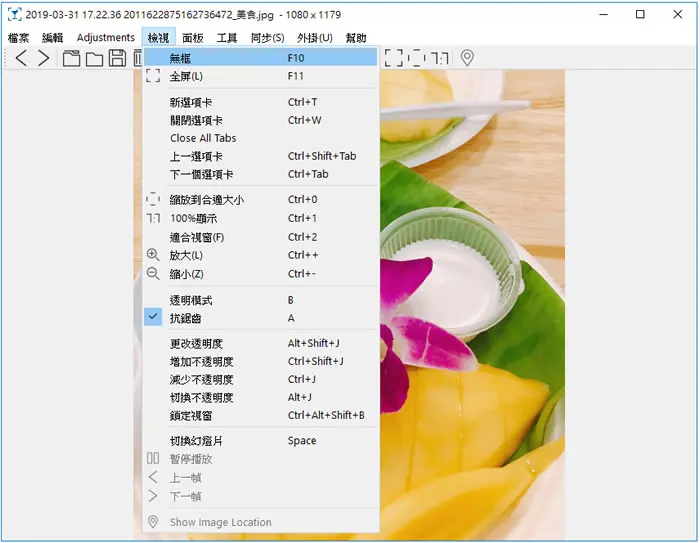Click the 1:1 actual size toolbar icon
The width and height of the screenshot is (700, 543).
[440, 58]
